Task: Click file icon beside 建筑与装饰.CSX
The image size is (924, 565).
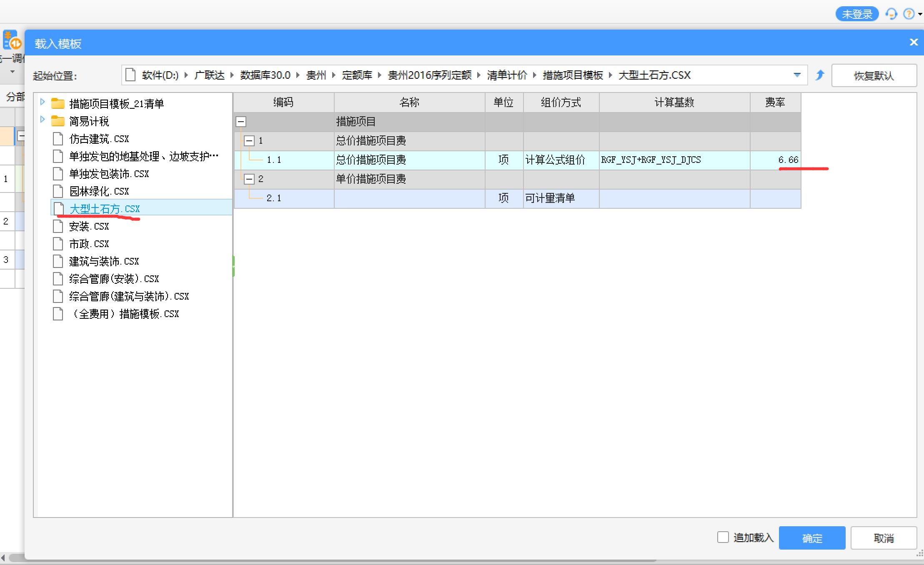Action: (x=58, y=261)
